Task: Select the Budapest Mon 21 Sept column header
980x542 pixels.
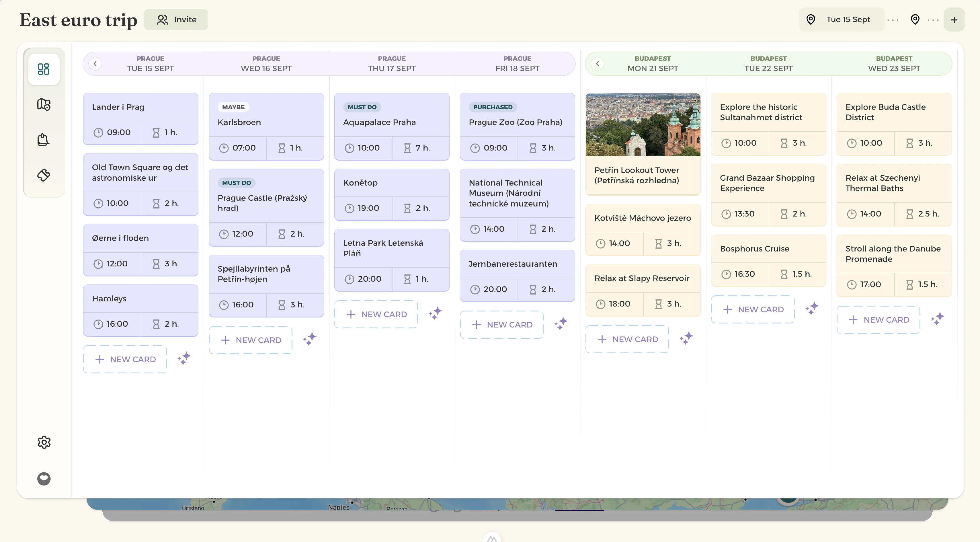Action: pyautogui.click(x=653, y=64)
